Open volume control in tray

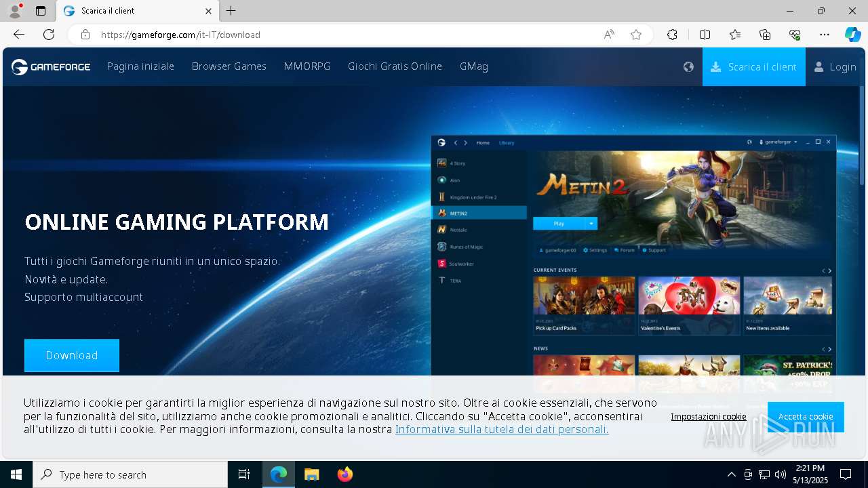pyautogui.click(x=781, y=474)
